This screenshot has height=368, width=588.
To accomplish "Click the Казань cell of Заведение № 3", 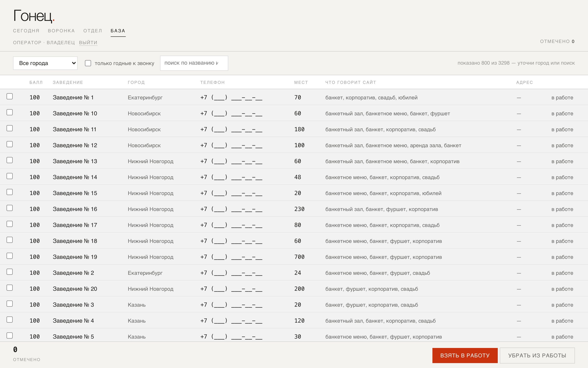I will pyautogui.click(x=137, y=305).
